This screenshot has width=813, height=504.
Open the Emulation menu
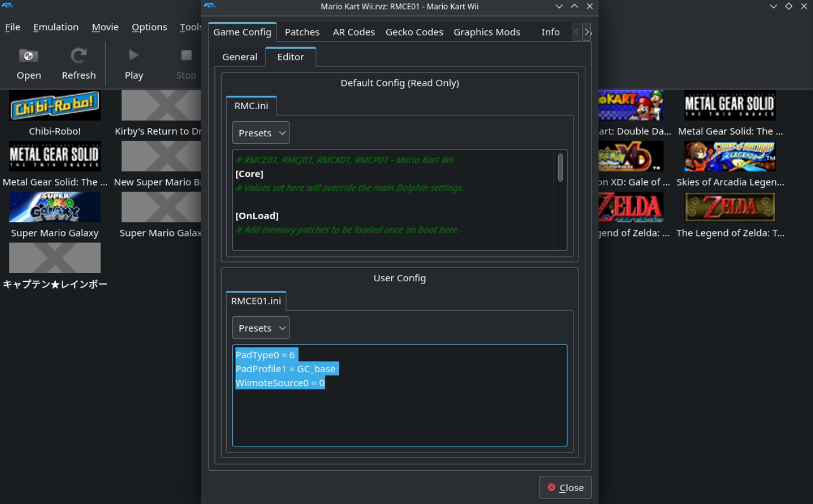coord(56,27)
